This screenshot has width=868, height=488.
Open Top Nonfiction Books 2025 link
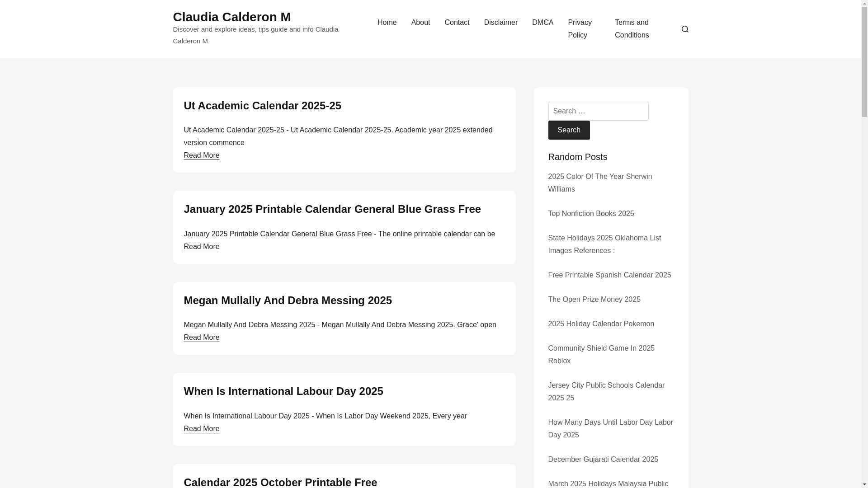[x=590, y=214]
